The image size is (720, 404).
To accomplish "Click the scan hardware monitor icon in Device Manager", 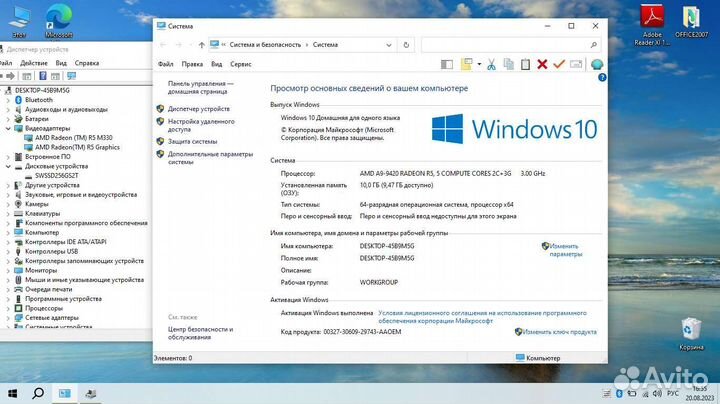I will point(71,76).
